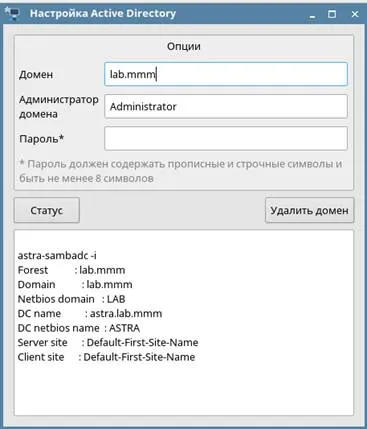Click the password requirements hint text
Viewport: 367px width, 429px height.
click(181, 171)
